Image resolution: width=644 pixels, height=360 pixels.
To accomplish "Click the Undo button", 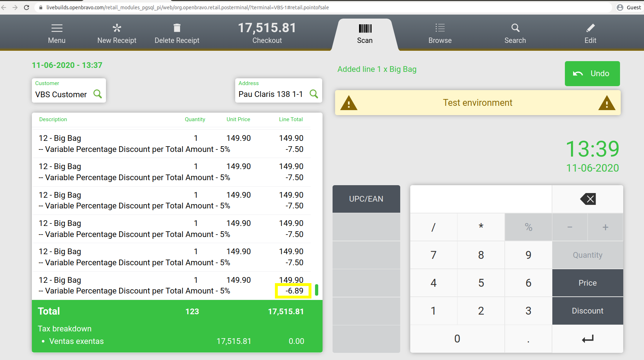I will (x=592, y=74).
